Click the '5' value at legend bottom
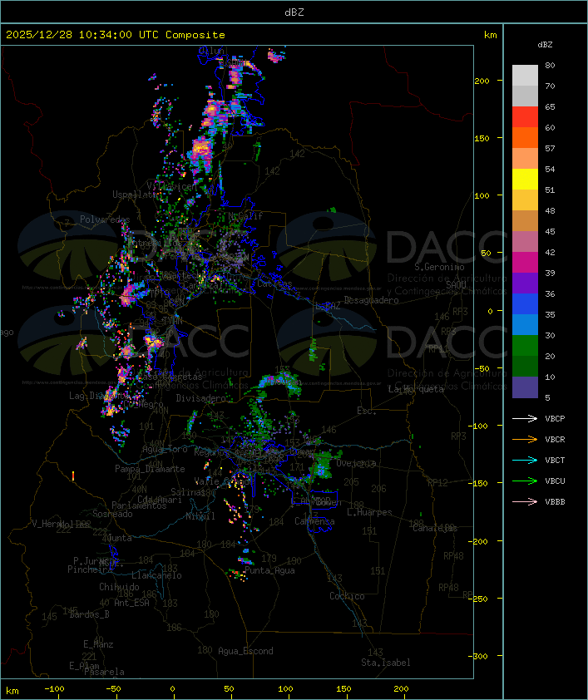 point(547,397)
